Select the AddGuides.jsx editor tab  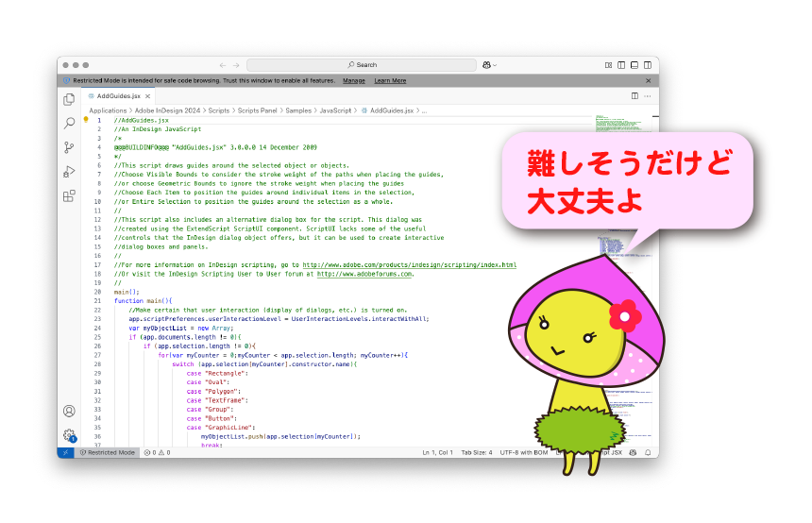(x=119, y=96)
